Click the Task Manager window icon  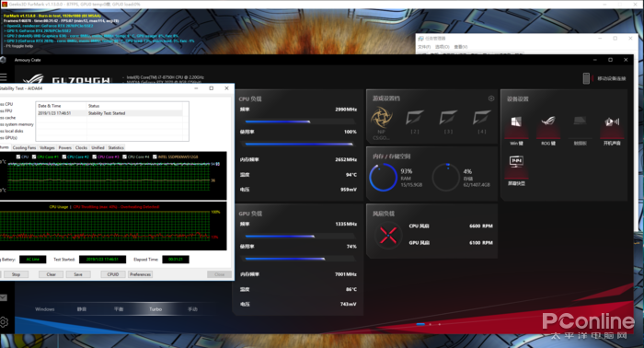click(x=420, y=39)
